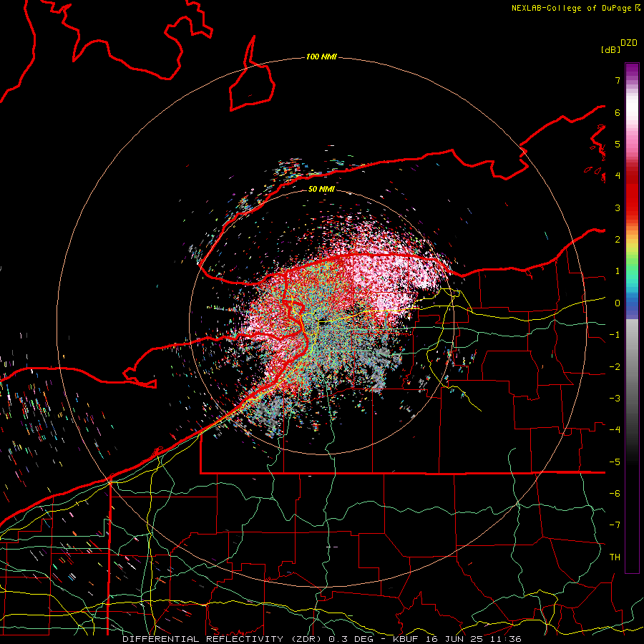
Task: Click the 7 dB value on the scale
Action: (618, 80)
